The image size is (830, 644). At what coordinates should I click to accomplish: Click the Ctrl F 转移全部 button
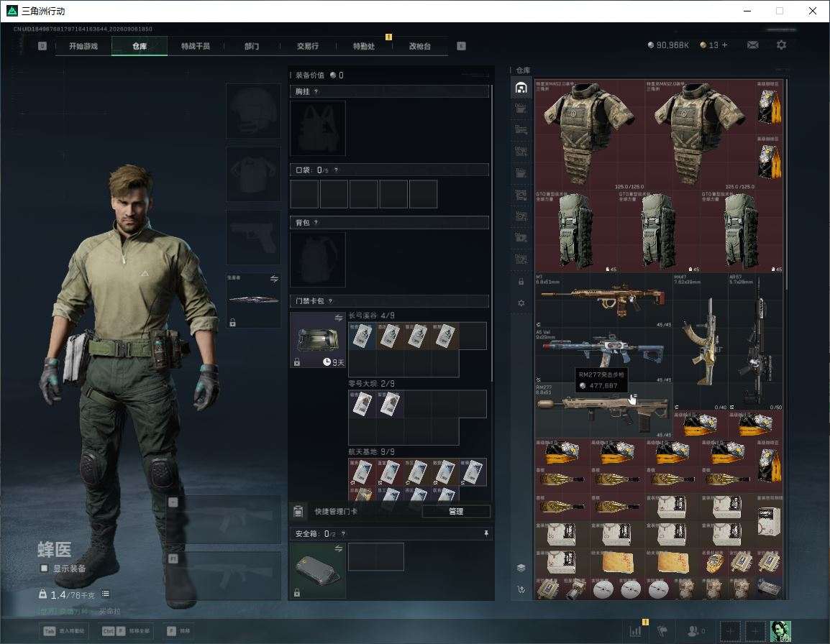[125, 631]
